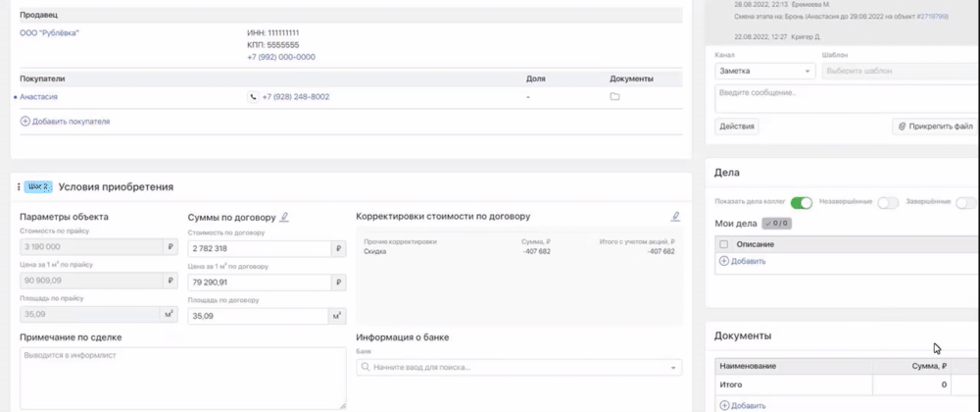
Task: Edit contract sums with the pencil icon
Action: tap(284, 217)
